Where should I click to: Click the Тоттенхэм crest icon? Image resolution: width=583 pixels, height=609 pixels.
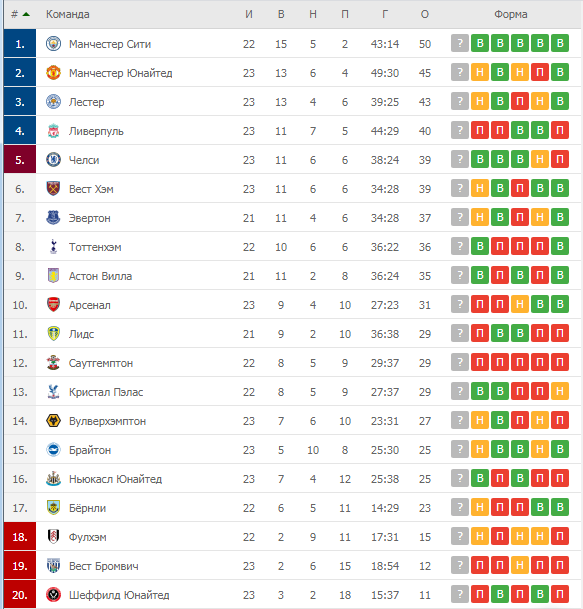pyautogui.click(x=54, y=247)
